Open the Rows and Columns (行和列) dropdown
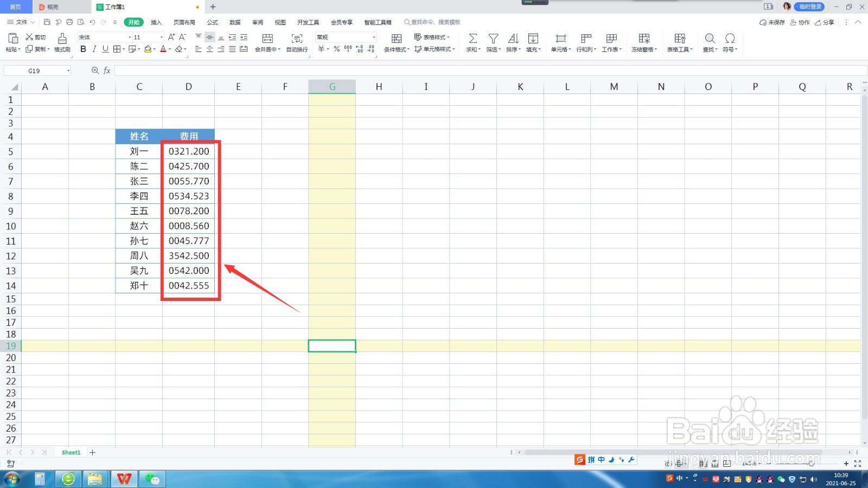868x488 pixels. 586,42
